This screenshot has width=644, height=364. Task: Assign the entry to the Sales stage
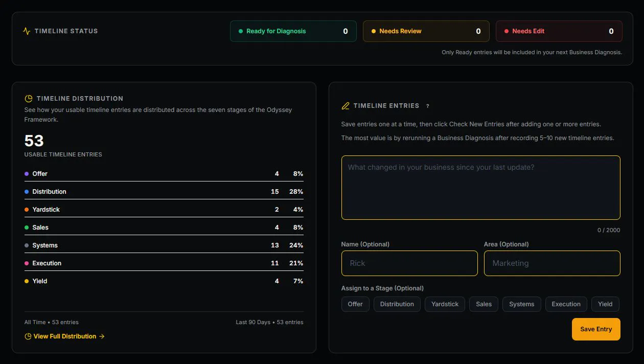point(484,304)
